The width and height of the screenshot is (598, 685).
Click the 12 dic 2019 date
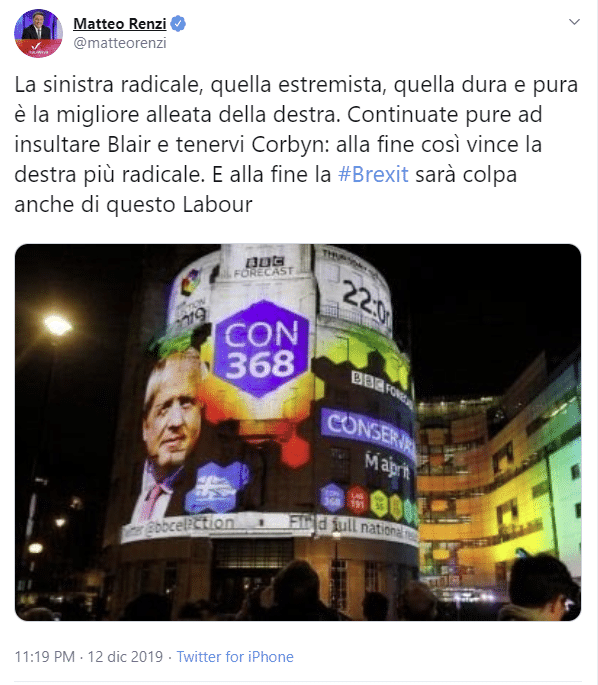click(125, 657)
